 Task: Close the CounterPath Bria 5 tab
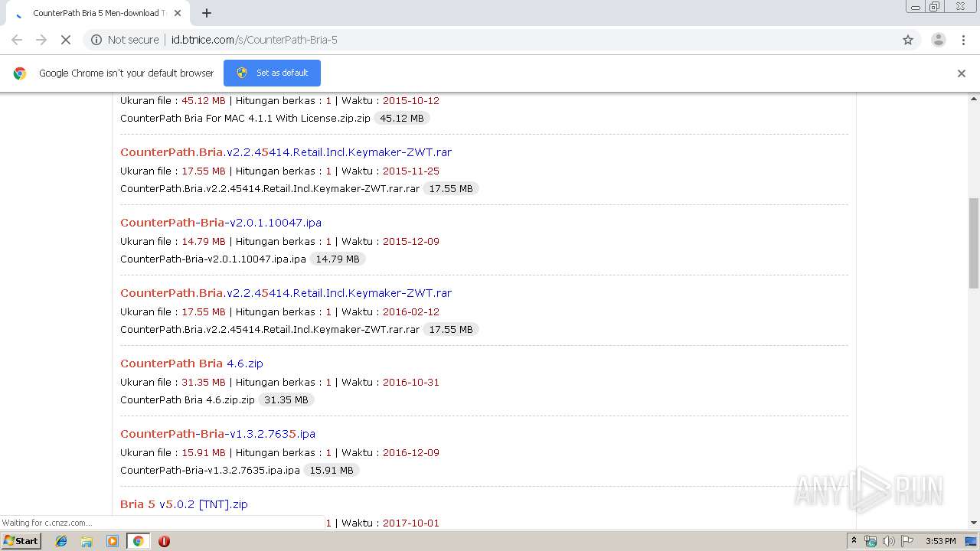(x=178, y=13)
